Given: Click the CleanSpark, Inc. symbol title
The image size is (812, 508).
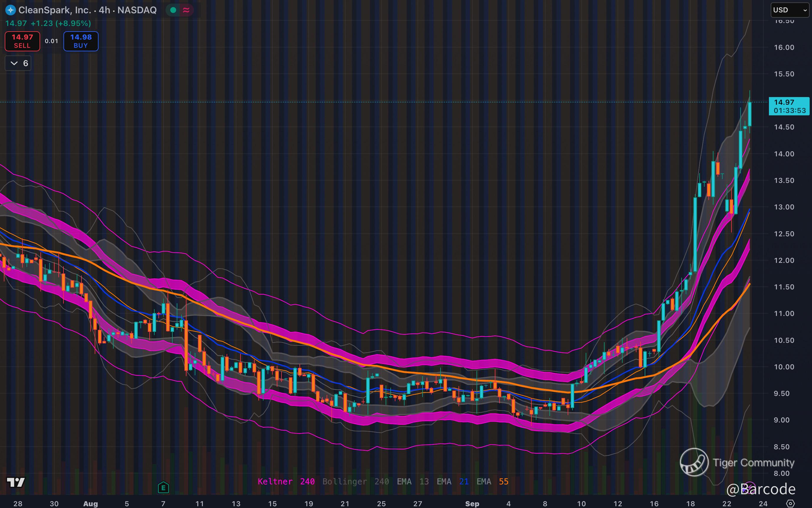Looking at the screenshot, I should pos(55,10).
